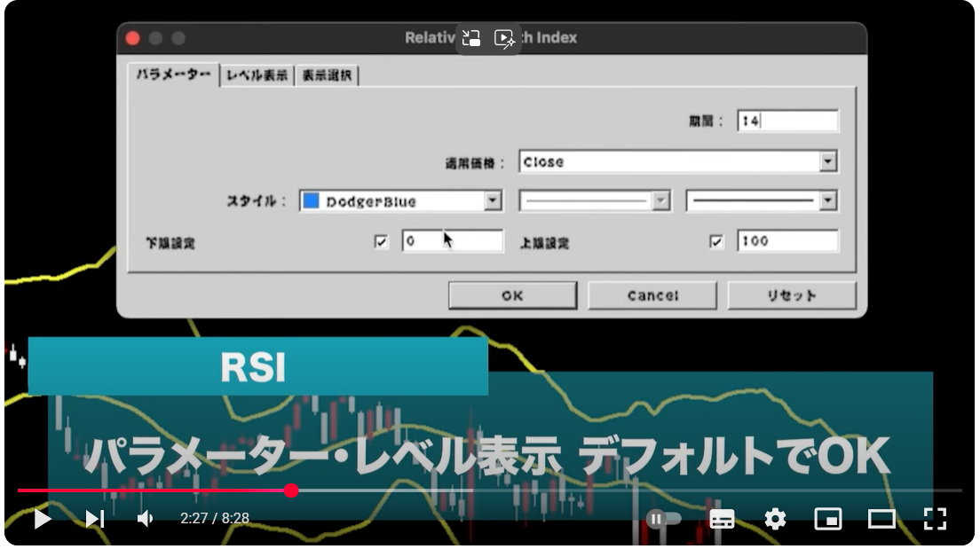Toggle the autoplay switch
Screen dimensions: 980x549
point(663,519)
